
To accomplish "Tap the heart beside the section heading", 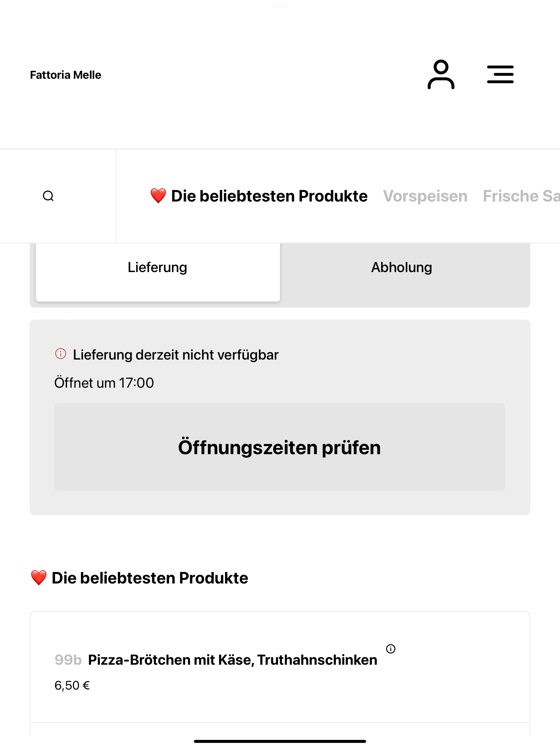I will pyautogui.click(x=39, y=578).
